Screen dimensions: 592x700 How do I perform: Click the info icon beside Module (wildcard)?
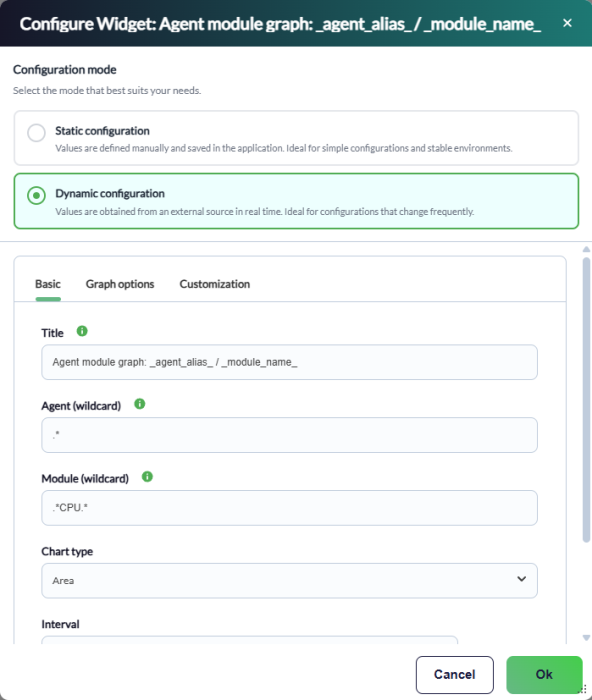(x=147, y=477)
